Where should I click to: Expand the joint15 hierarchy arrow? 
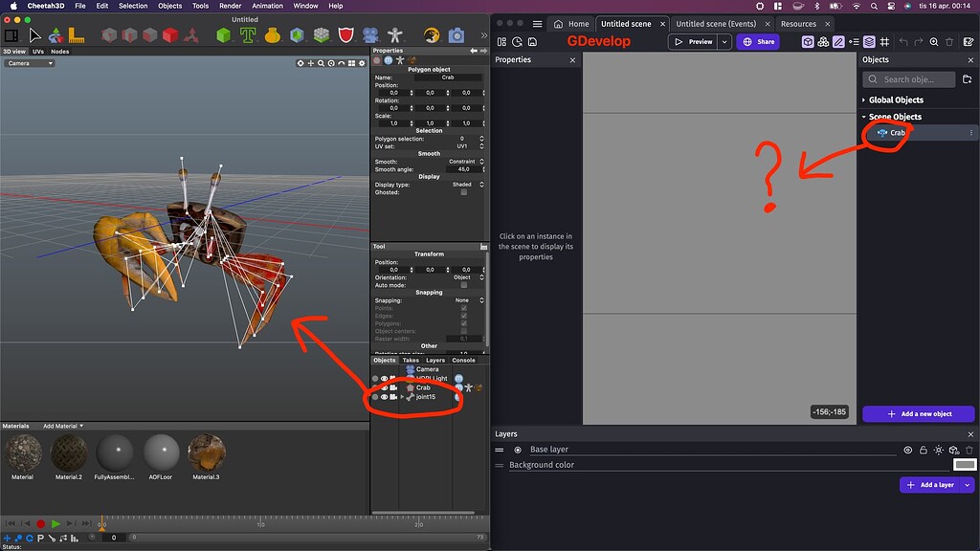click(402, 396)
